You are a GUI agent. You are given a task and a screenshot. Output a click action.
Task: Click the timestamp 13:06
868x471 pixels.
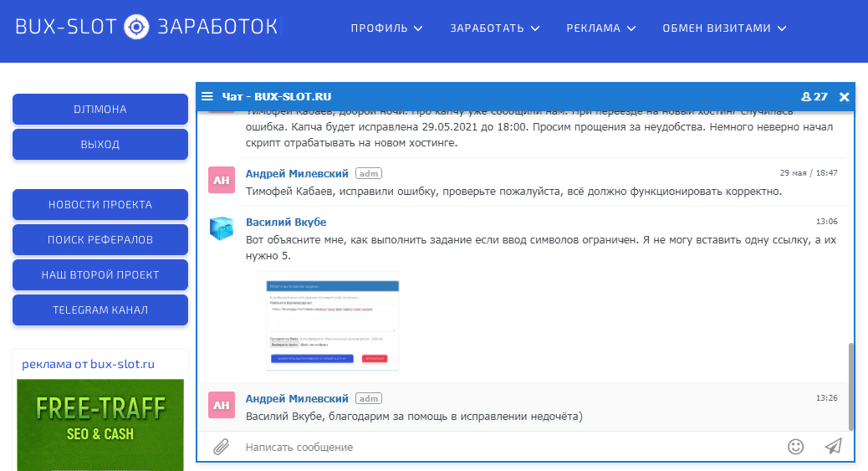coord(826,221)
